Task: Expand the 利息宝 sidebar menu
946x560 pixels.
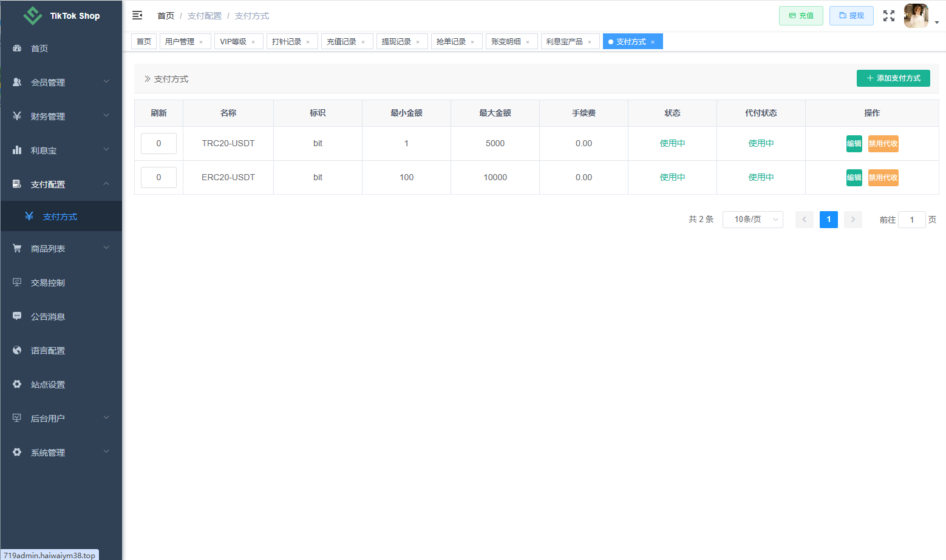Action: click(61, 150)
